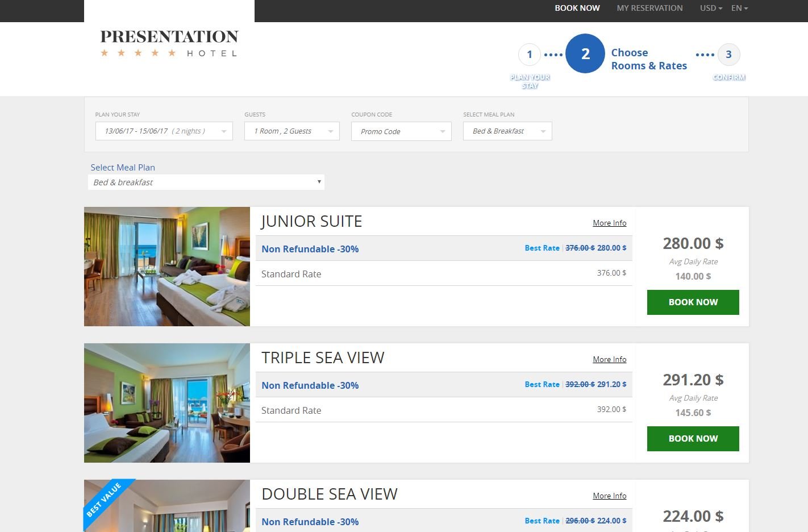The height and width of the screenshot is (532, 808).
Task: Open the Plan Your Stay date selector
Action: [164, 131]
